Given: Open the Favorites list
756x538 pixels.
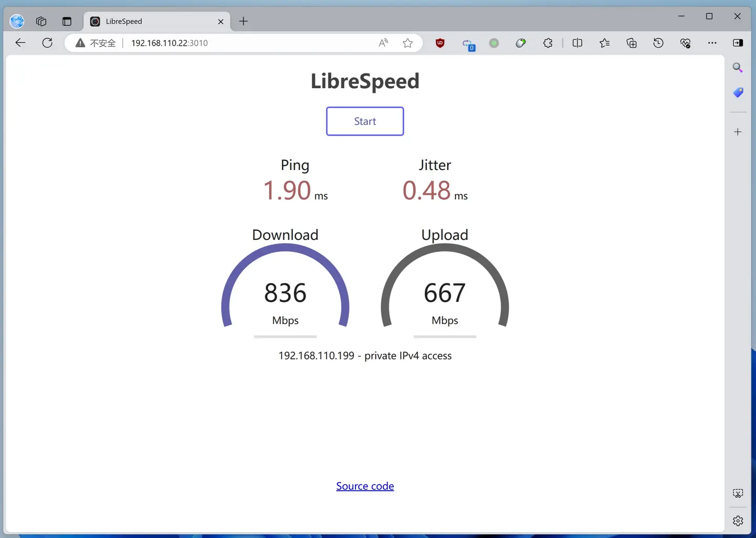Looking at the screenshot, I should 604,43.
